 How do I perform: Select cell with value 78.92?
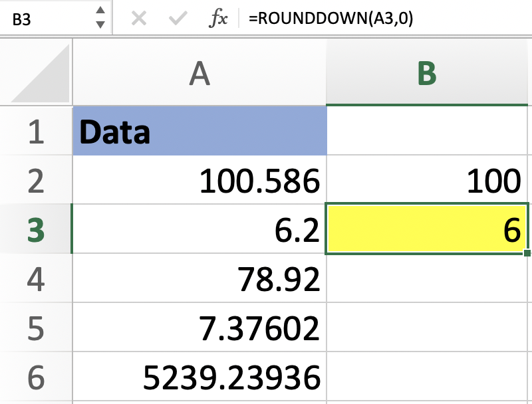point(199,278)
